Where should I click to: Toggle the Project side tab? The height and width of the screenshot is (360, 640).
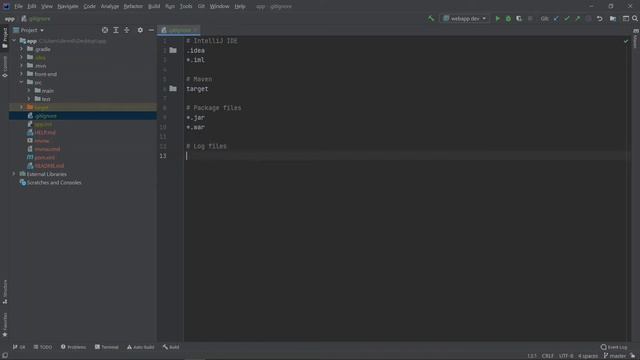tap(4, 38)
